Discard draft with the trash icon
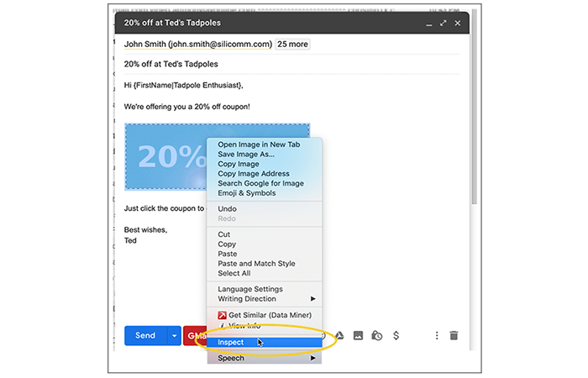588x378 pixels. pyautogui.click(x=454, y=335)
